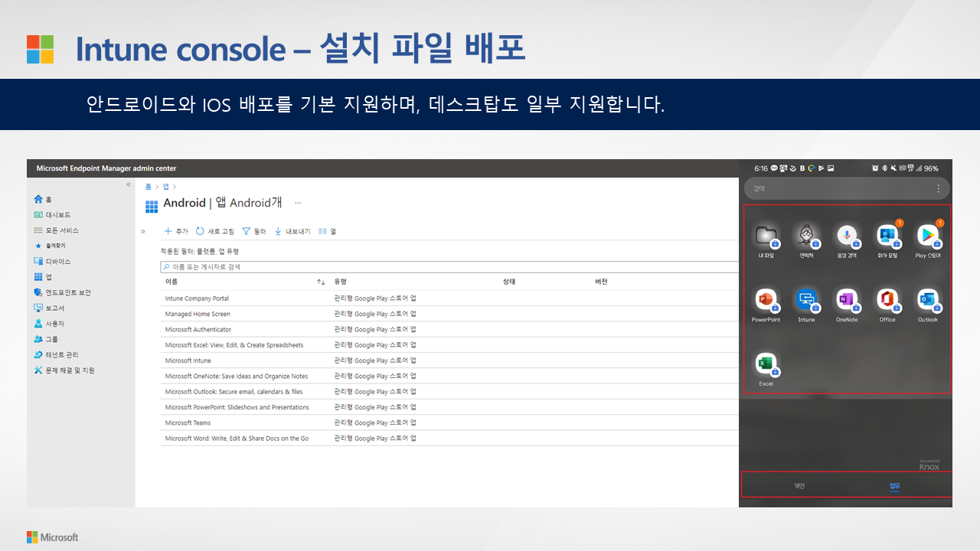The height and width of the screenshot is (551, 980).
Task: Sort by 이름 column arrows
Action: pyautogui.click(x=321, y=282)
